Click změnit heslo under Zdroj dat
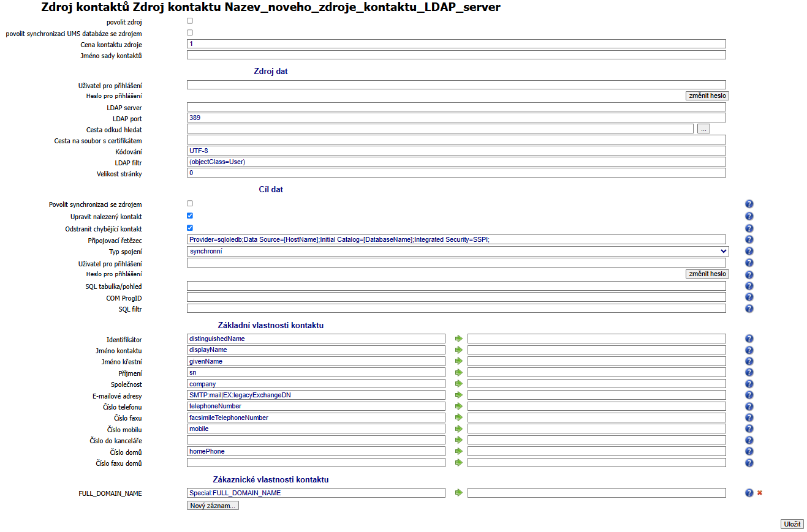Viewport: 807px width, 532px height. [x=707, y=96]
